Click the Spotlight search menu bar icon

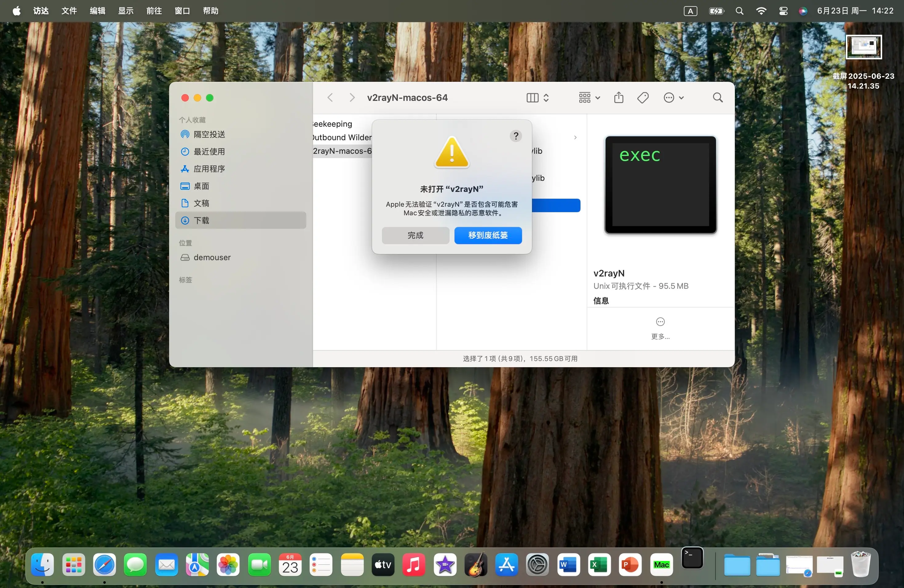[739, 11]
